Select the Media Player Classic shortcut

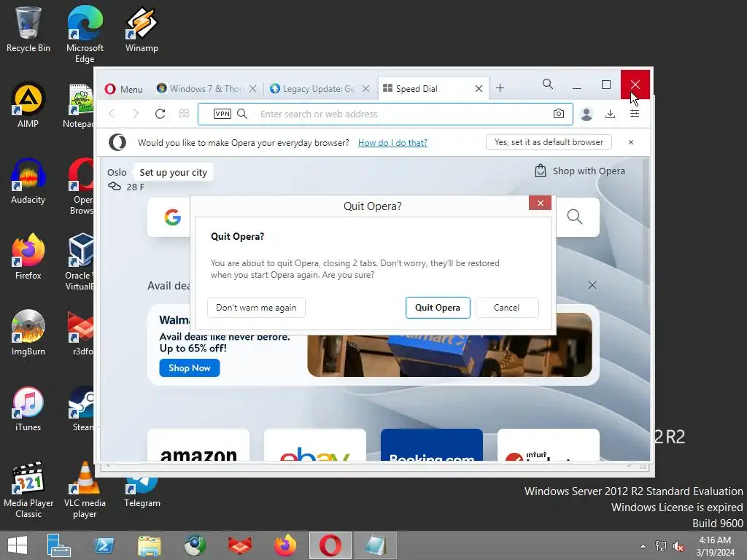coord(28,490)
